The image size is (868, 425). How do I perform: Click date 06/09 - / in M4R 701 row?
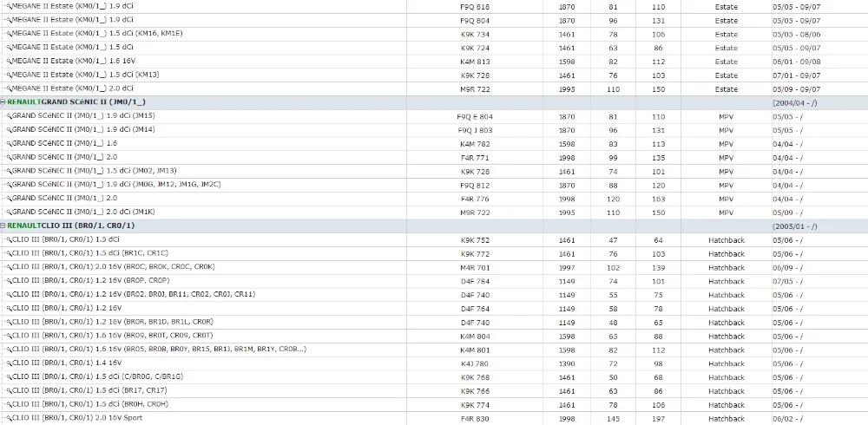[787, 268]
